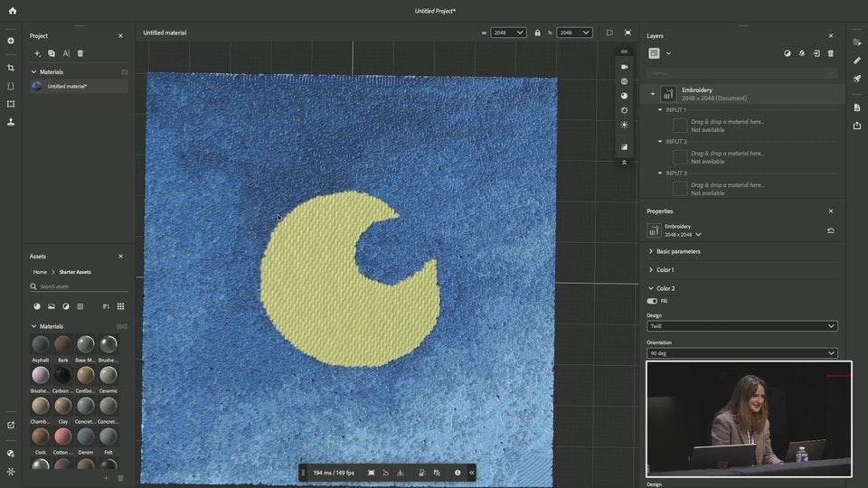The height and width of the screenshot is (488, 868).
Task: Delete the selected layer with trash icon
Action: click(x=831, y=53)
